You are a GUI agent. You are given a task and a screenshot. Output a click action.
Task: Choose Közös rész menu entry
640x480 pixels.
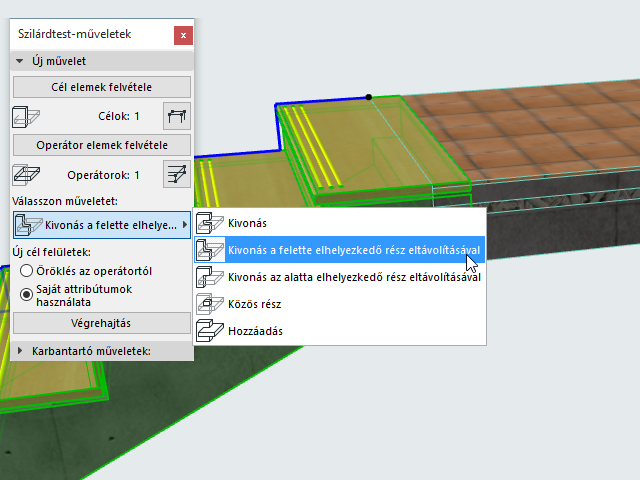point(340,304)
